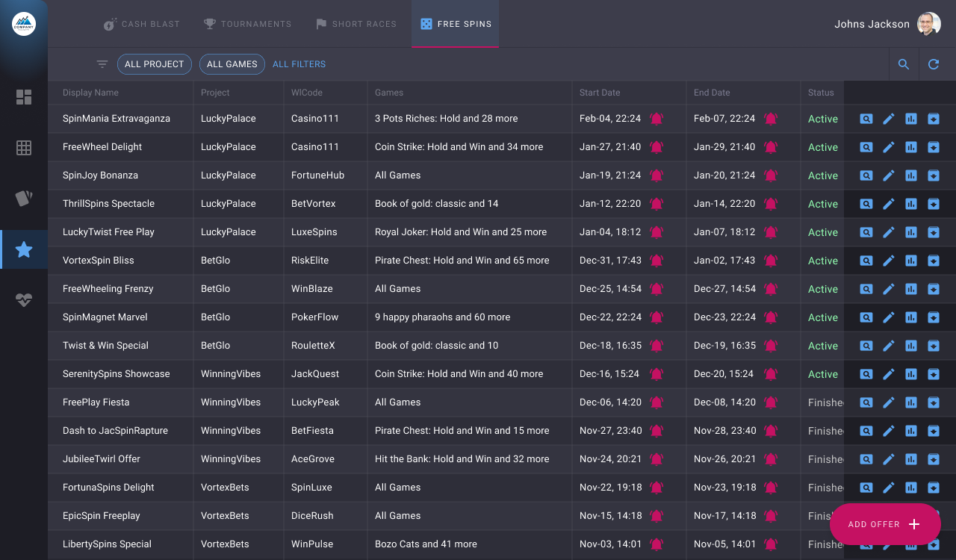This screenshot has height=560, width=956.
Task: Switch to the Cash Blast tab
Action: [142, 24]
